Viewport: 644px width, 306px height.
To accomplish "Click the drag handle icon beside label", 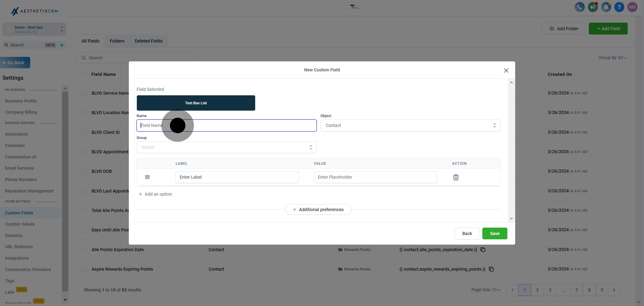I will coord(147,177).
